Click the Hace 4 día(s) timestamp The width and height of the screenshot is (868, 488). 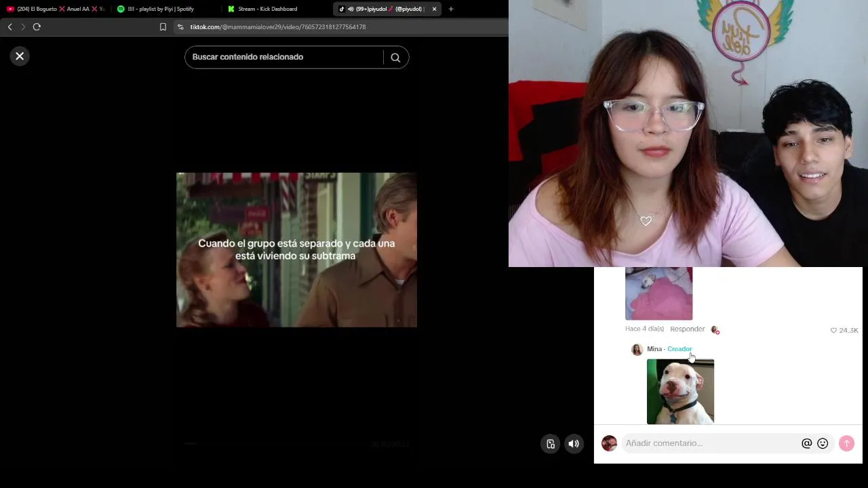644,329
